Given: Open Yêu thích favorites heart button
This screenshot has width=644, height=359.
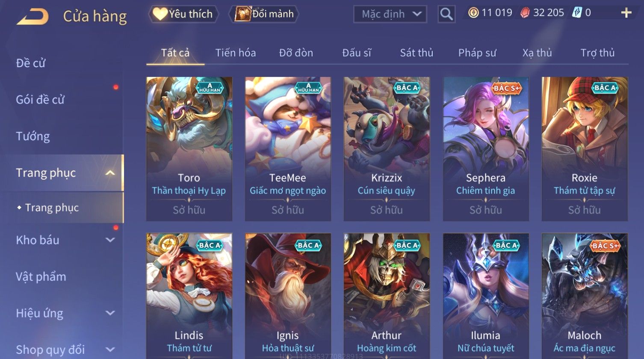Looking at the screenshot, I should [183, 14].
